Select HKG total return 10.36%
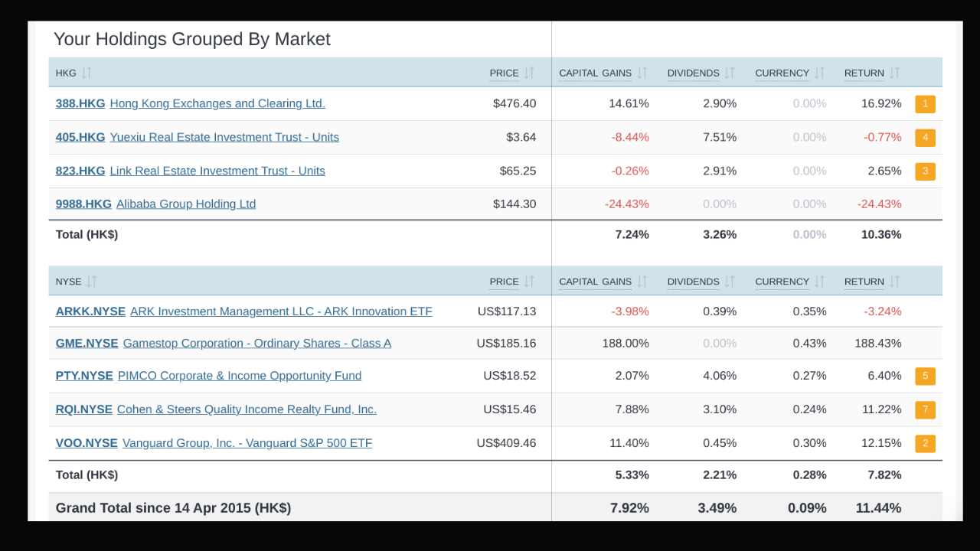The height and width of the screenshot is (551, 980). [881, 235]
